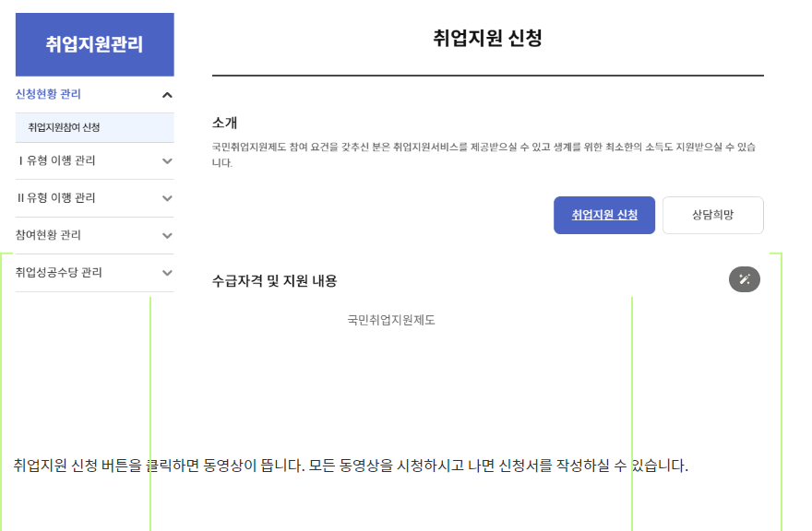Click the 상담희망 button
This screenshot has width=812, height=531.
pyautogui.click(x=712, y=215)
